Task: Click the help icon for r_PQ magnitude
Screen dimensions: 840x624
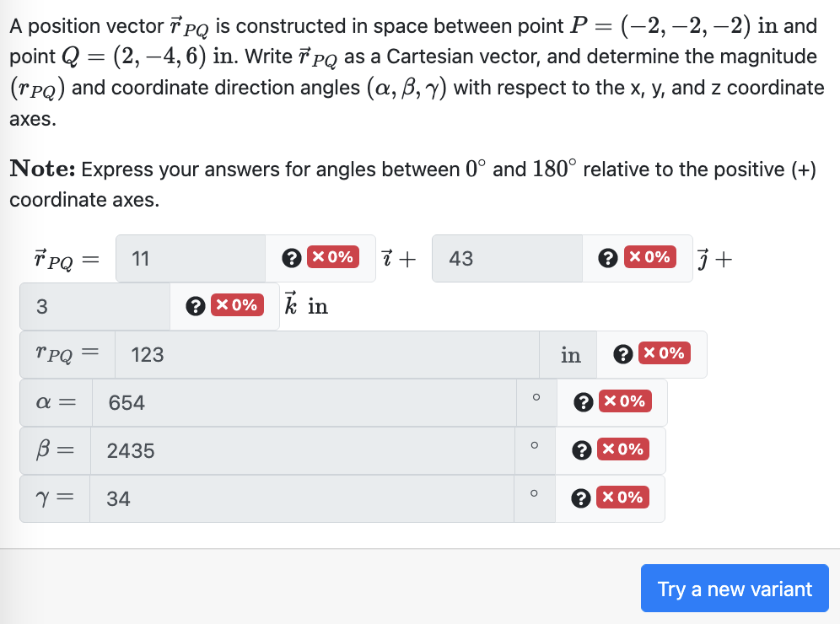Action: click(x=622, y=354)
